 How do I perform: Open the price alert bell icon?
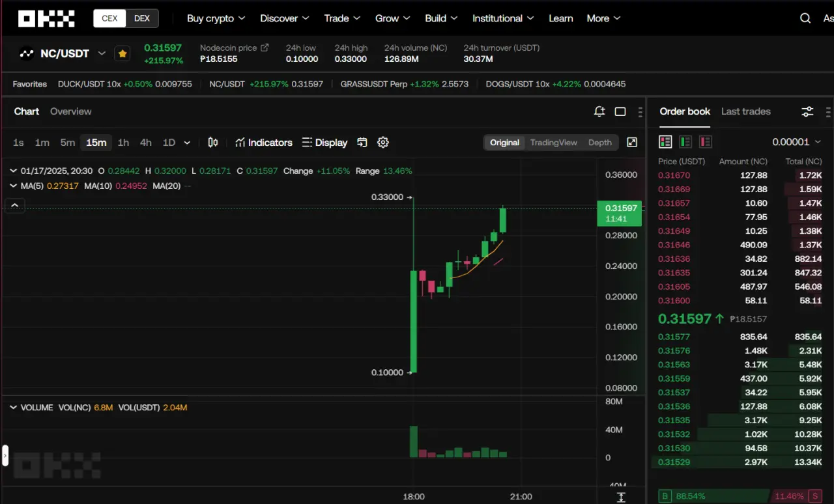[599, 111]
